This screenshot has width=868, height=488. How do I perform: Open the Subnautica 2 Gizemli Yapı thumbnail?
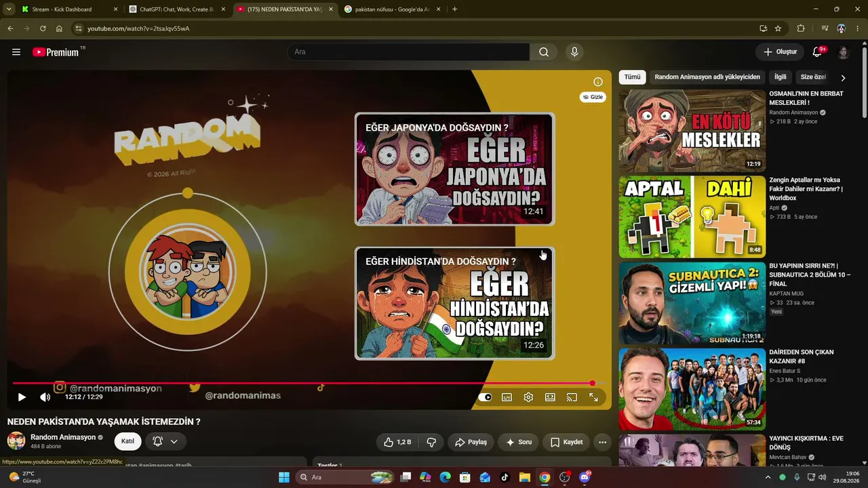click(x=692, y=303)
